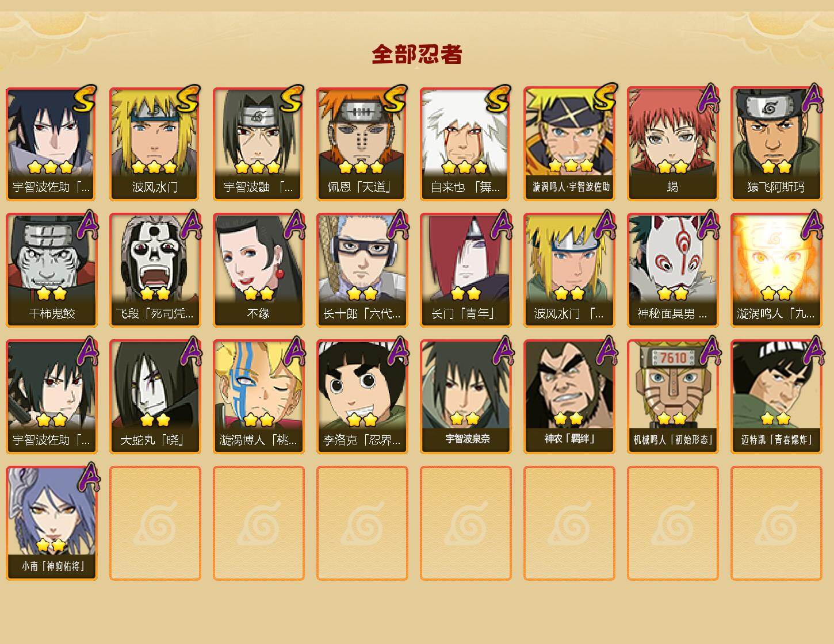Click the 全部忍者 heading
Viewport: 834px width, 644px height.
point(417,54)
